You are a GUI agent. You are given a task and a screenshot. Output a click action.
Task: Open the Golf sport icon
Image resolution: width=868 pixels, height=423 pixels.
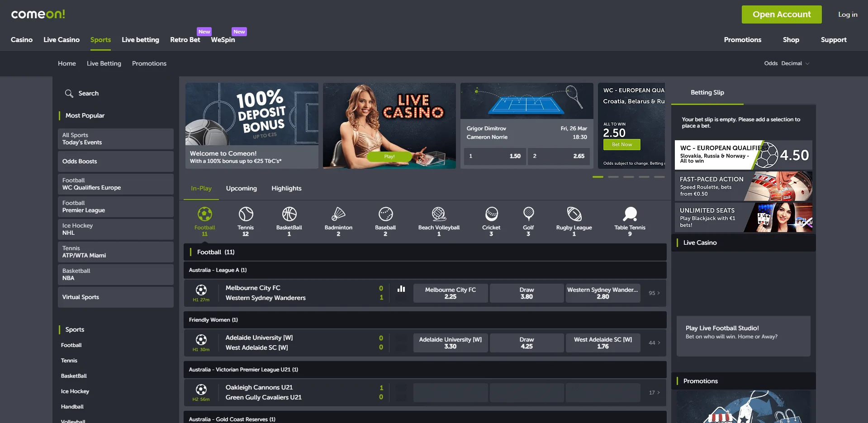pyautogui.click(x=528, y=214)
